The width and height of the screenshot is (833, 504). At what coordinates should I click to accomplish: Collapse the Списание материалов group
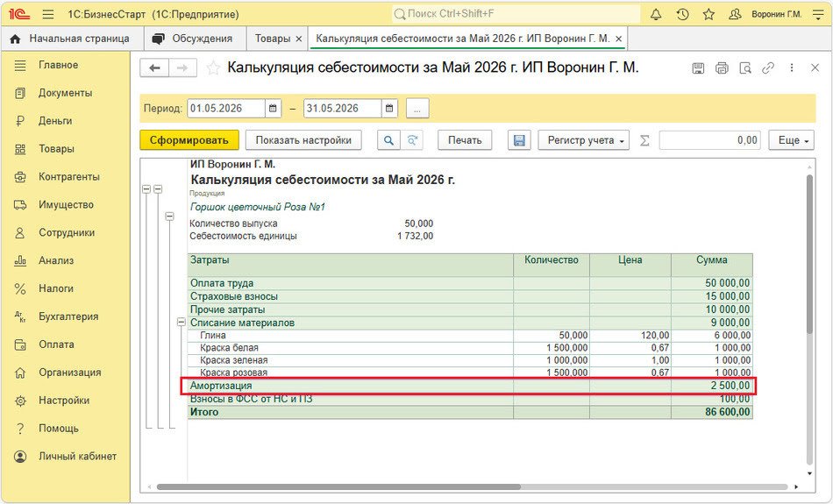point(182,323)
